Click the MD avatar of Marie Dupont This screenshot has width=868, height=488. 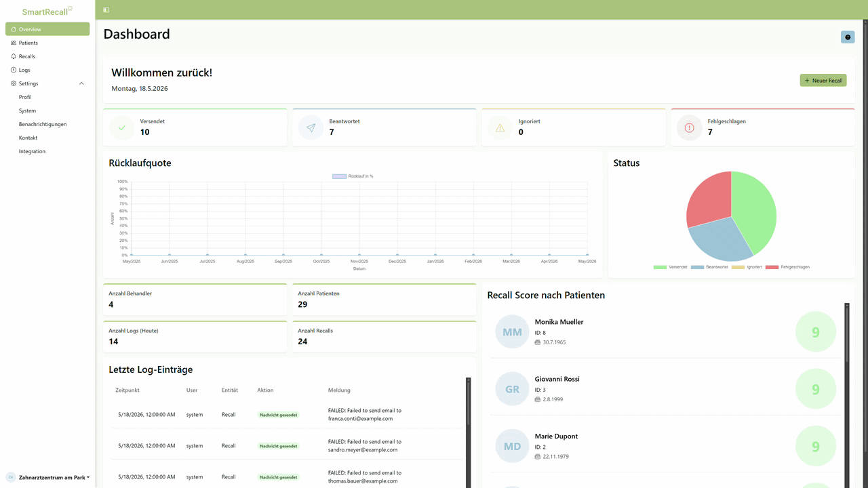pos(512,446)
